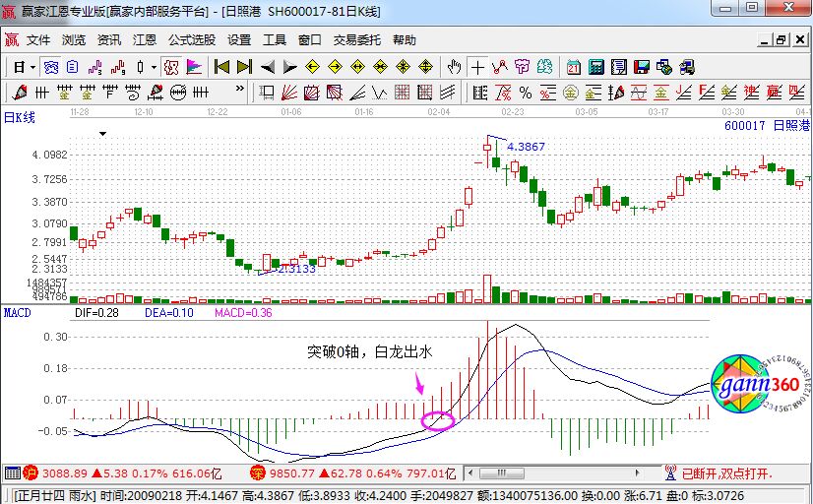Select the red Gann fan lines tool

[289, 93]
